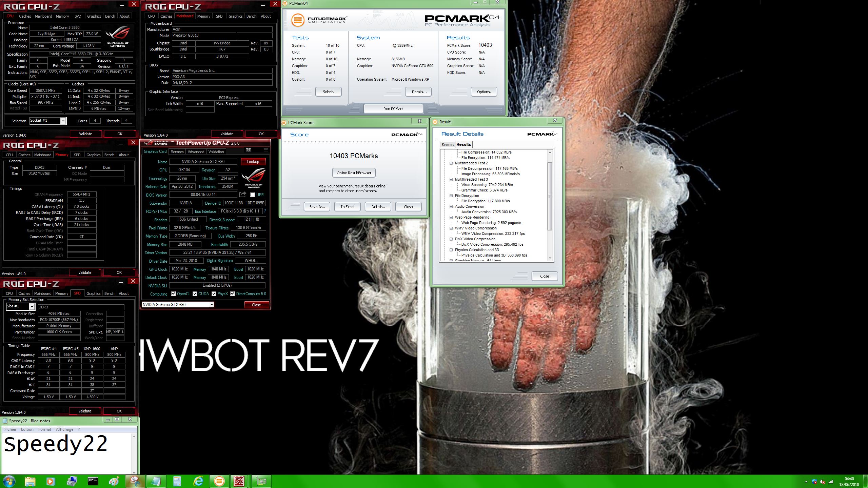Switch to the Scores tab in Result Details
The height and width of the screenshot is (488, 868).
click(447, 145)
